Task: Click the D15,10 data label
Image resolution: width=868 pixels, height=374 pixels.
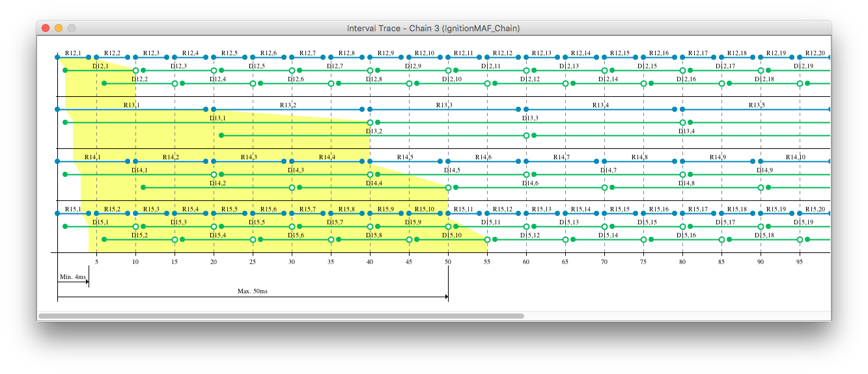Action: 452,235
